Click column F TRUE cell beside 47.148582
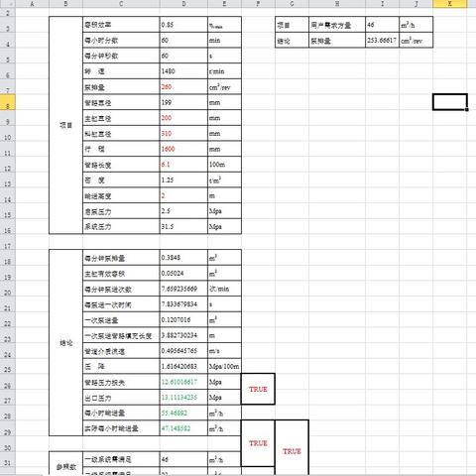476x476 pixels. point(258,443)
